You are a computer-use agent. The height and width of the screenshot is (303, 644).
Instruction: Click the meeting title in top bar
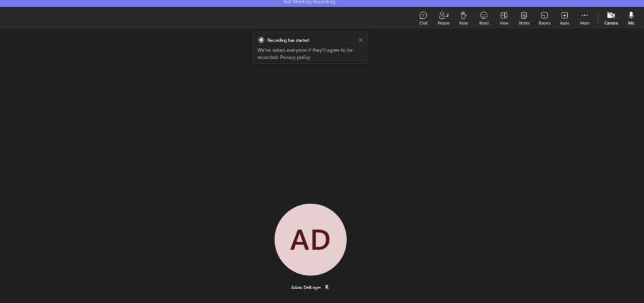(309, 3)
